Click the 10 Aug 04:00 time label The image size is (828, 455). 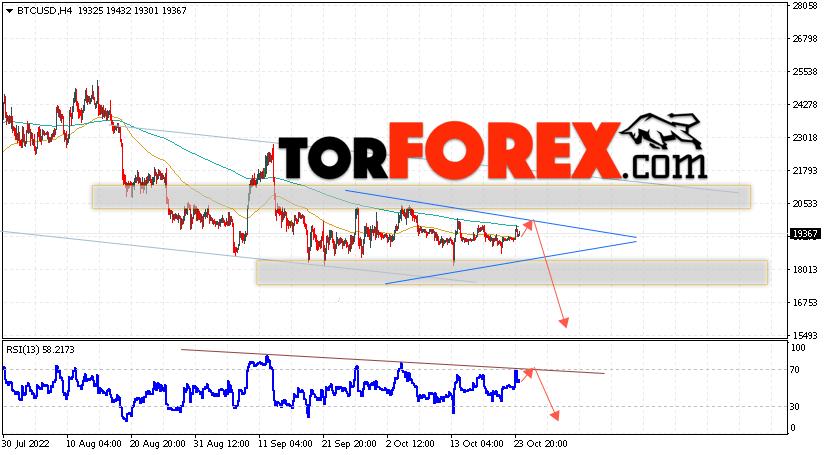(x=95, y=444)
